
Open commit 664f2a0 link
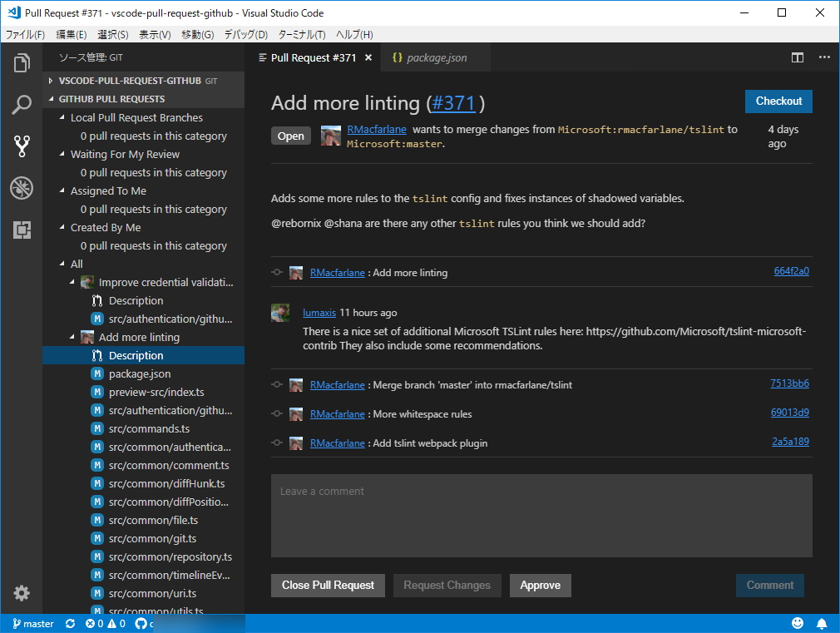coord(791,271)
